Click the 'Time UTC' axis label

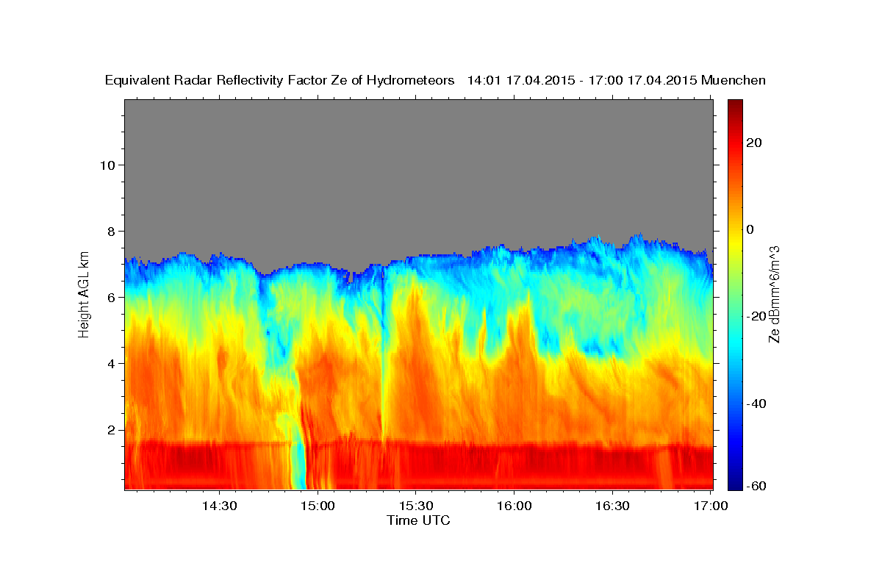click(x=418, y=520)
